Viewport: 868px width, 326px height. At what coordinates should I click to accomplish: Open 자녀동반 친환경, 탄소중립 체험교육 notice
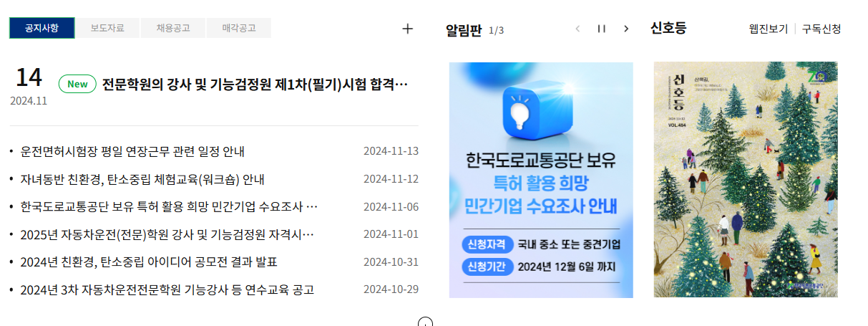[x=143, y=179]
